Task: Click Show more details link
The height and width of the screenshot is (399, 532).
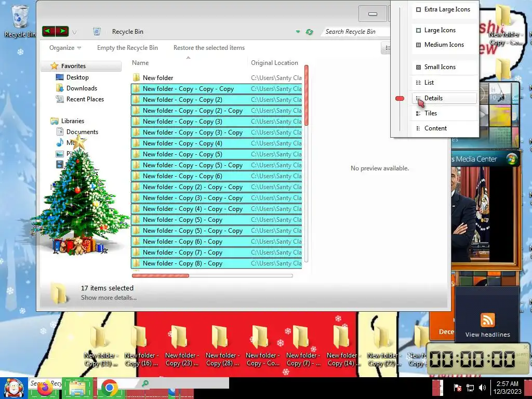Action: click(109, 298)
